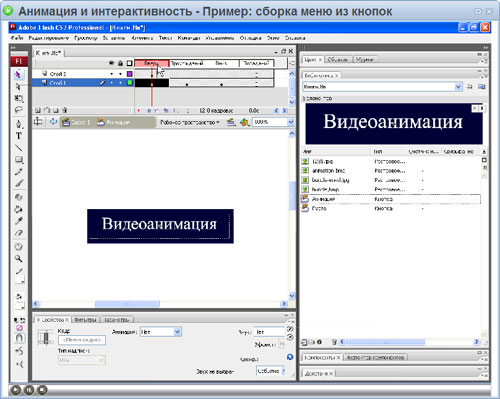Click the stop button at bottom
Screen dimensions: 500x399
42,390
